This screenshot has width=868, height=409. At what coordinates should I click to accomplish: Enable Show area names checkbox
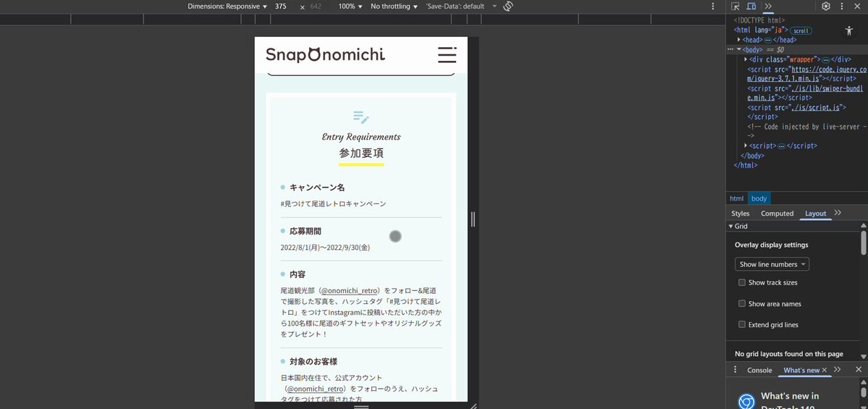click(x=742, y=303)
